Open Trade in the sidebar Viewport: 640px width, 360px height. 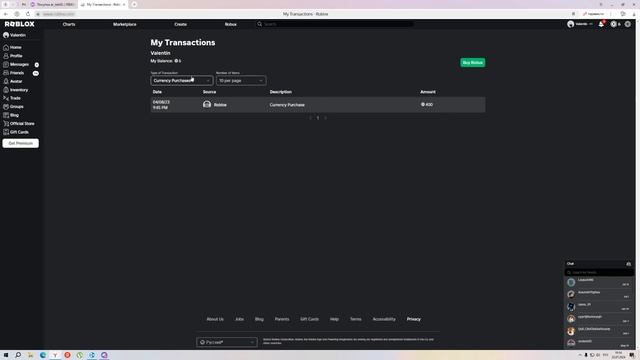pos(12,98)
